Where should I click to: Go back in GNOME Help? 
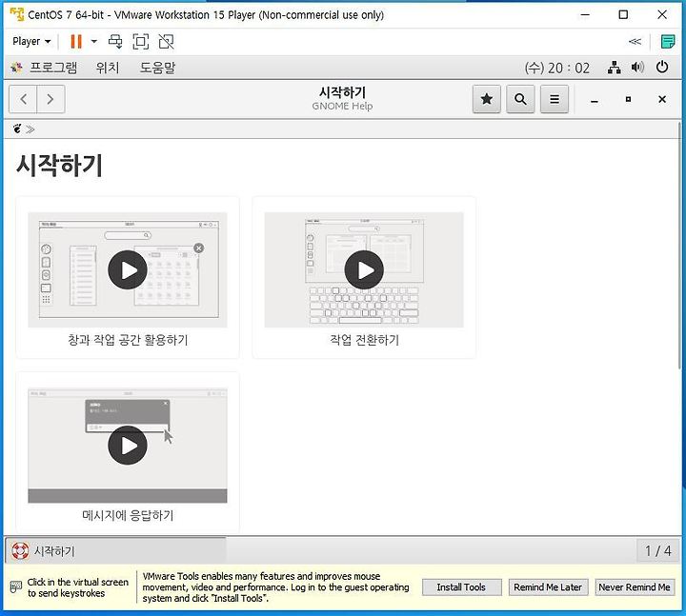tap(23, 99)
